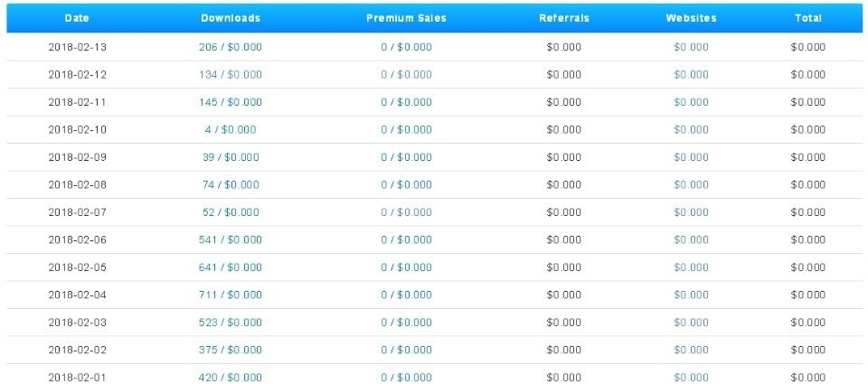The image size is (868, 384).
Task: Open the 39 / $0.000 downloads link
Action: 230,157
